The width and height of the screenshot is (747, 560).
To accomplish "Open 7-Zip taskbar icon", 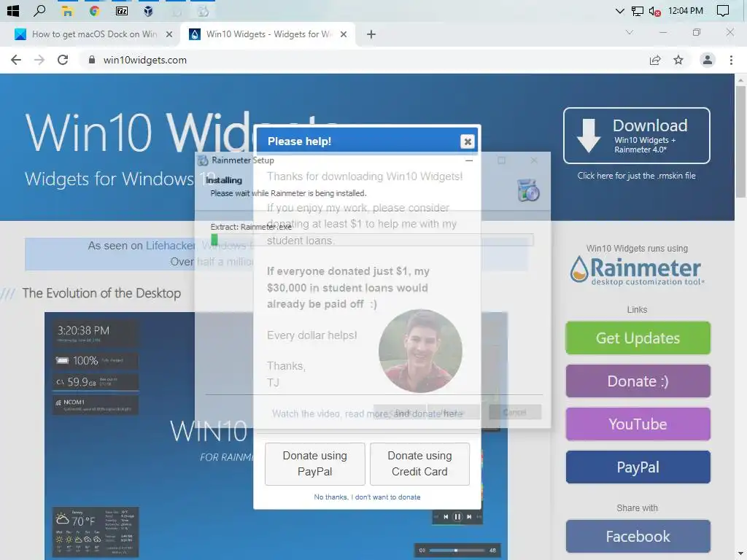I will pyautogui.click(x=122, y=11).
